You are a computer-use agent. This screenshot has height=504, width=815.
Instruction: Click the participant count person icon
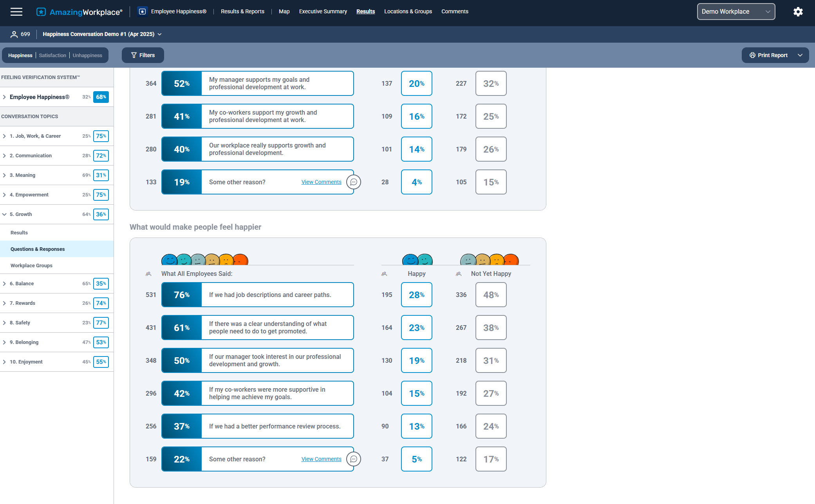[x=14, y=34]
